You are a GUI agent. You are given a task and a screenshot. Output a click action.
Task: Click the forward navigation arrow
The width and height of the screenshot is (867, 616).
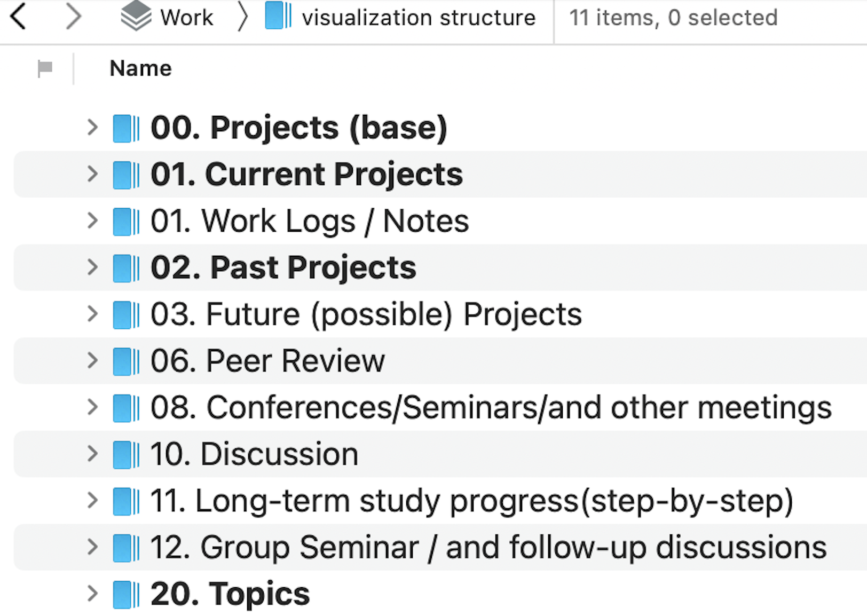(x=73, y=17)
